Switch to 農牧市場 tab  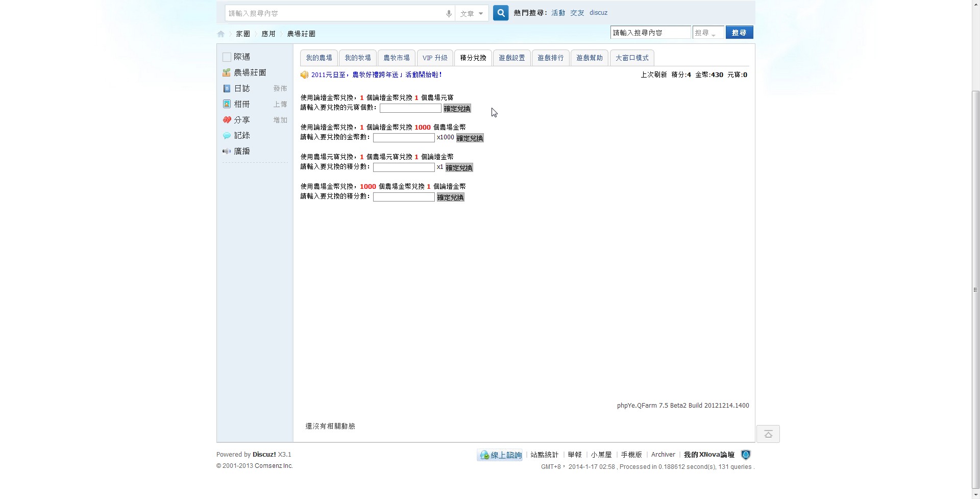tap(397, 58)
